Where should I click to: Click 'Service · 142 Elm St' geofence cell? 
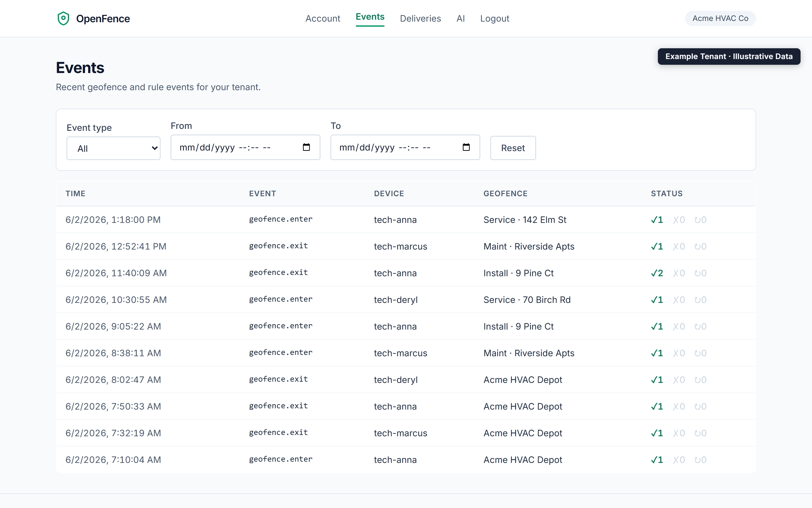(x=525, y=220)
